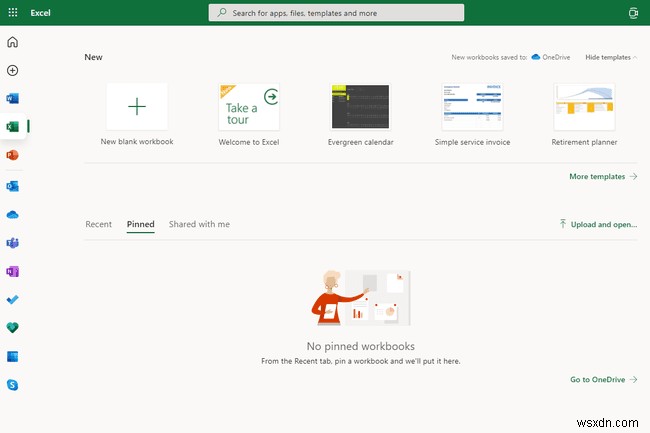Viewport: 650px width, 433px height.
Task: Open PowerPoint from the sidebar
Action: click(12, 155)
